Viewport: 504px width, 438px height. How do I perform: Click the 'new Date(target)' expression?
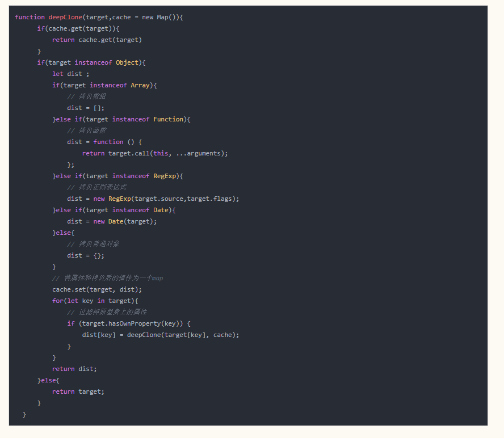click(x=125, y=221)
